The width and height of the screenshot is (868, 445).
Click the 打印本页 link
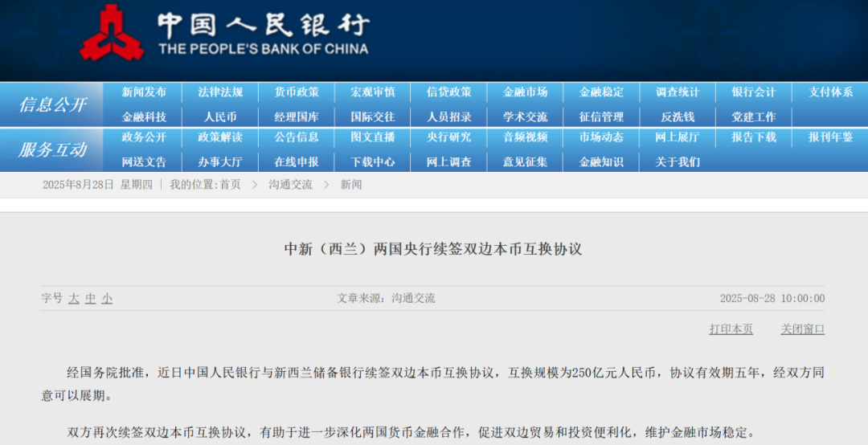pyautogui.click(x=731, y=329)
